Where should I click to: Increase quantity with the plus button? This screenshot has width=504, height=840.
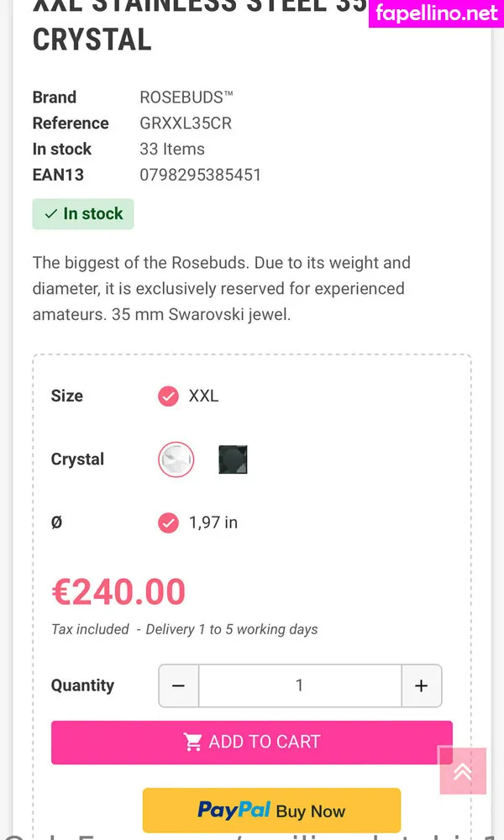pos(421,686)
